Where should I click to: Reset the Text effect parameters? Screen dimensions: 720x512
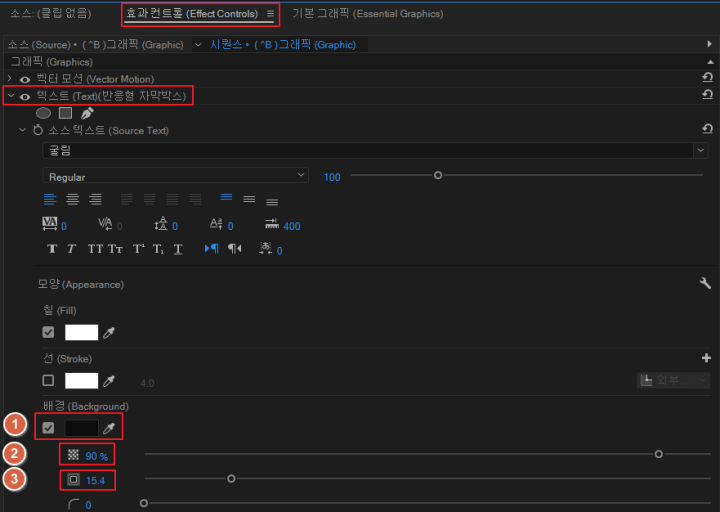coord(708,95)
